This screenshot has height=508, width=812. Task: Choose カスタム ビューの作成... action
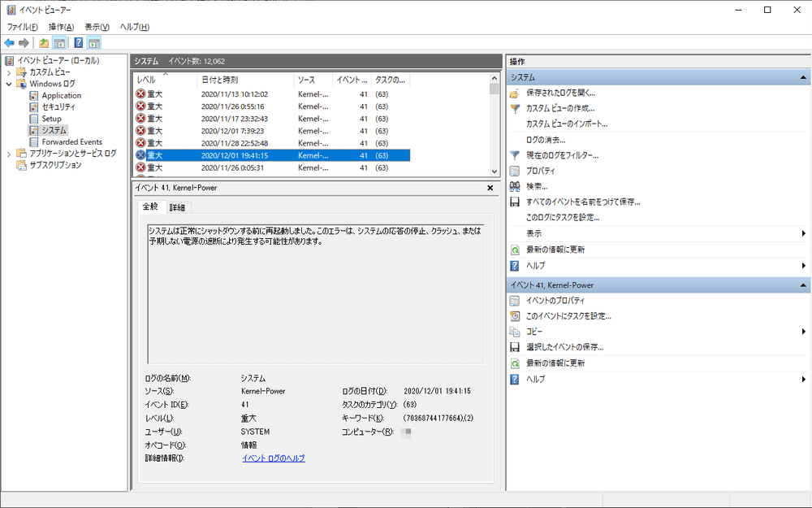(559, 109)
